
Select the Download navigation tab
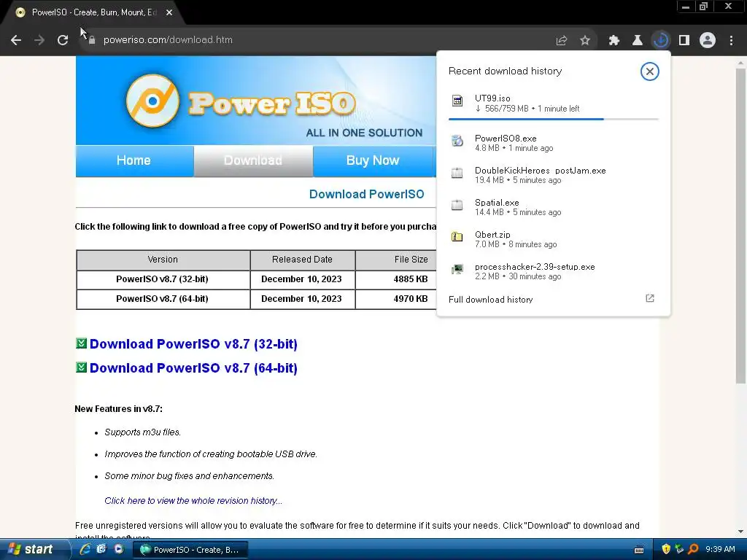(253, 161)
